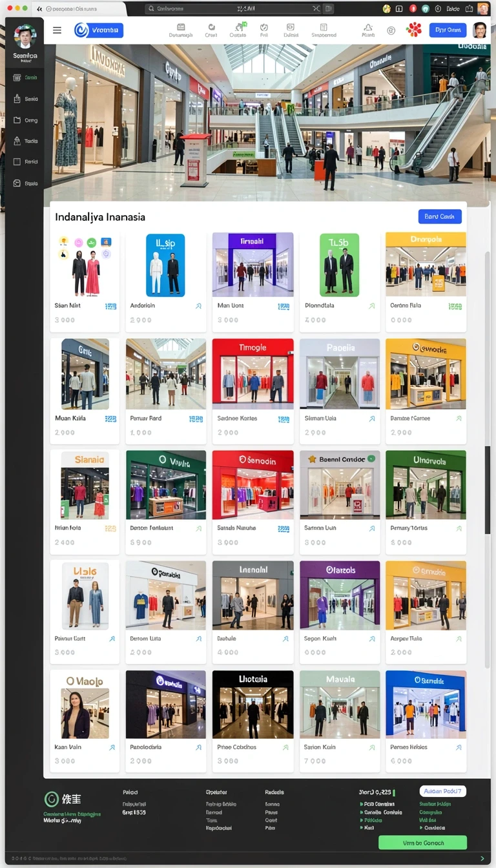
Task: Click the green arrow on the Dlonndtala card
Action: click(x=371, y=306)
